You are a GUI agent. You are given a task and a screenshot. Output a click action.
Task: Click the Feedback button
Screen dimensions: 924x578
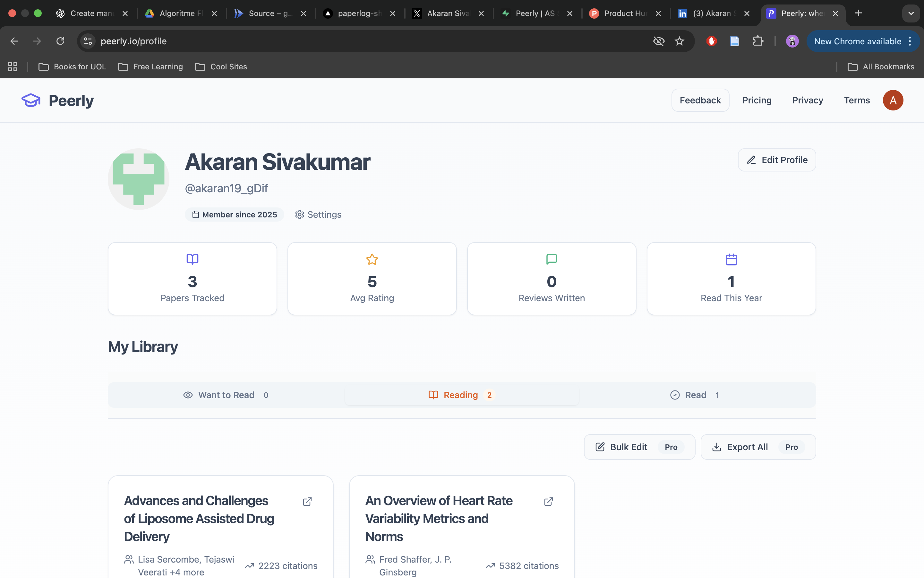(x=700, y=100)
